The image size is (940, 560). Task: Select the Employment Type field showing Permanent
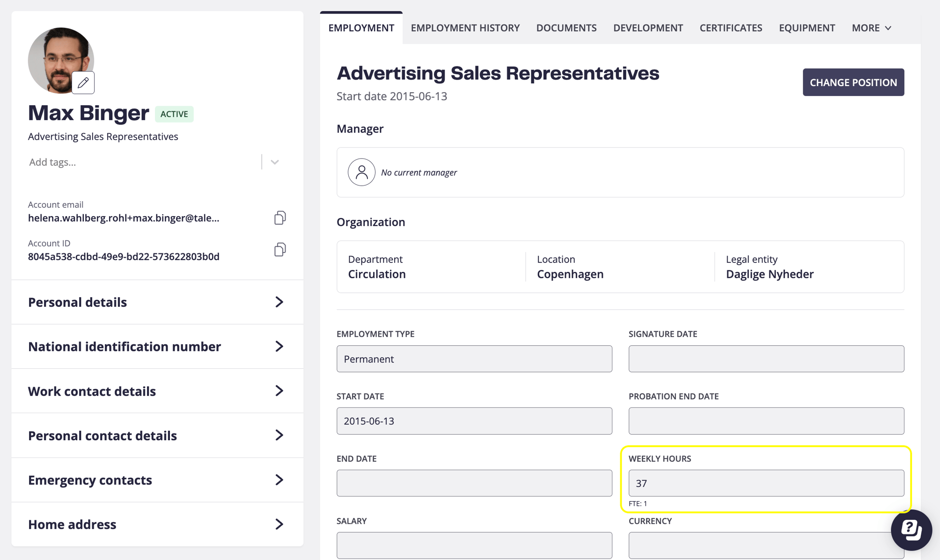tap(474, 359)
